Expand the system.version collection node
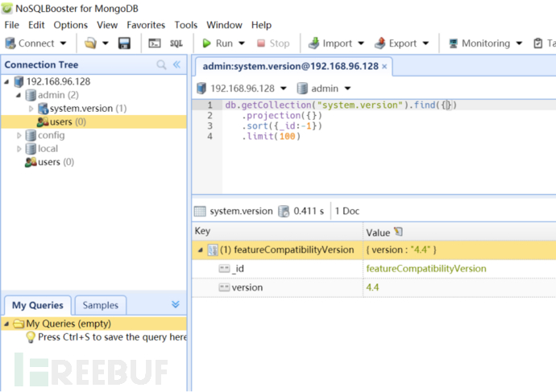This screenshot has width=556, height=392. click(x=31, y=109)
